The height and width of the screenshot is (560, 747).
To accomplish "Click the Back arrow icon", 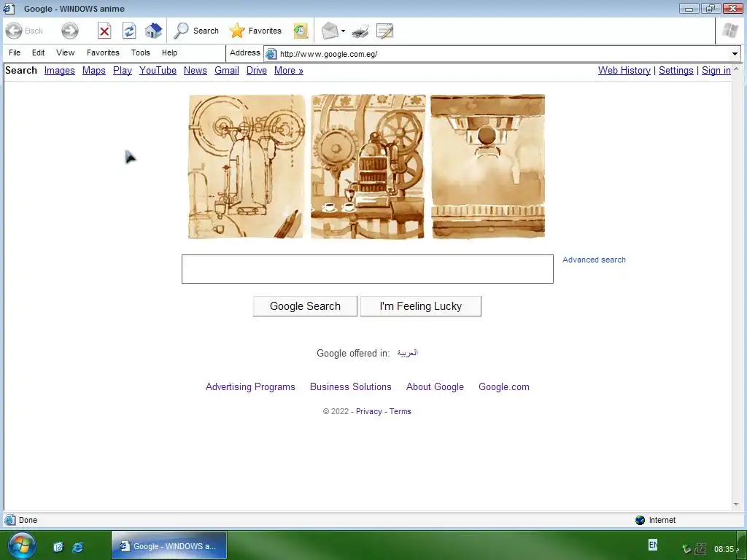I will coord(14,31).
